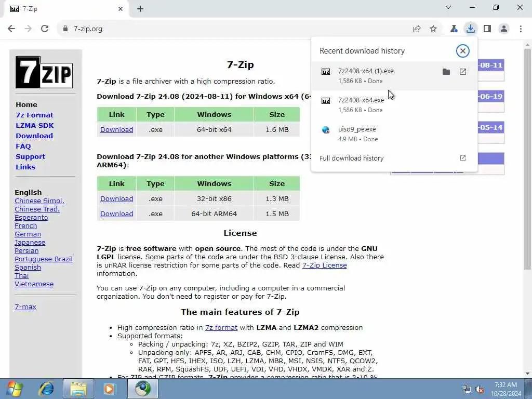Open the Chrome three-dot menu
Image resolution: width=532 pixels, height=399 pixels.
521,29
